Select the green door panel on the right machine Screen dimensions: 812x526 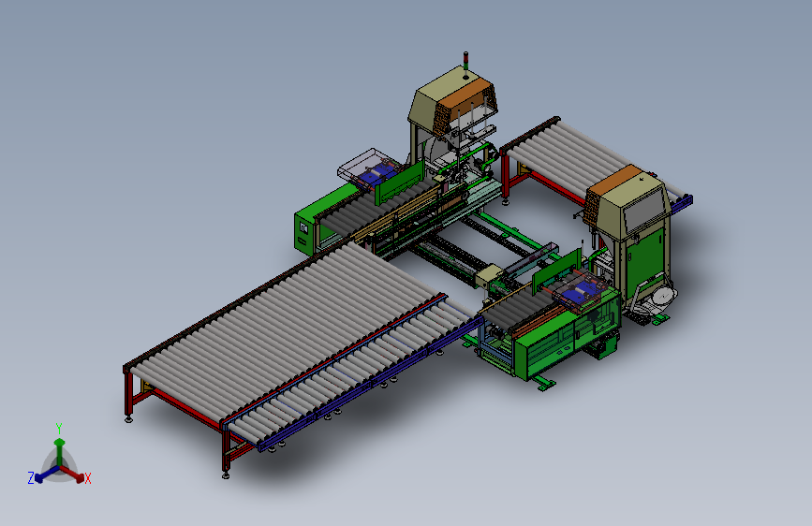point(643,266)
